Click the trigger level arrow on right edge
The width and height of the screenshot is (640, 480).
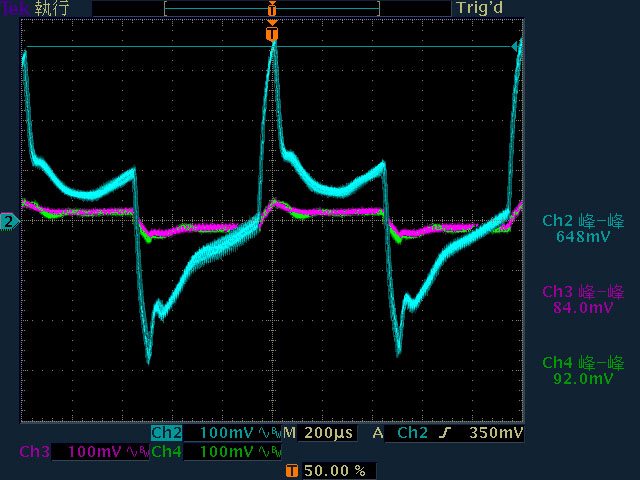[x=517, y=47]
